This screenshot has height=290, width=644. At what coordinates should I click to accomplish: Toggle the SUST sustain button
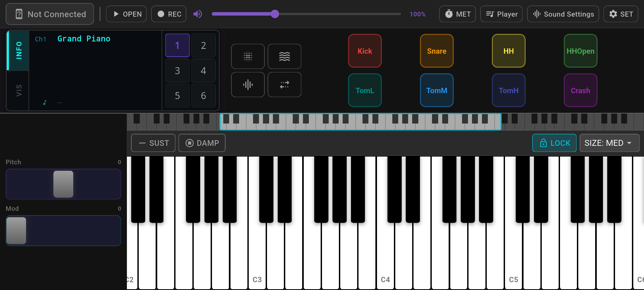point(153,143)
